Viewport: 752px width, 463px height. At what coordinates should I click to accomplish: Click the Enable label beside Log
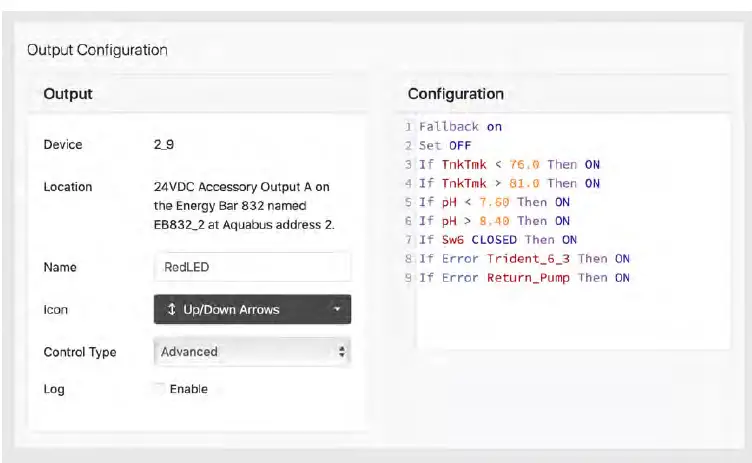(x=189, y=389)
